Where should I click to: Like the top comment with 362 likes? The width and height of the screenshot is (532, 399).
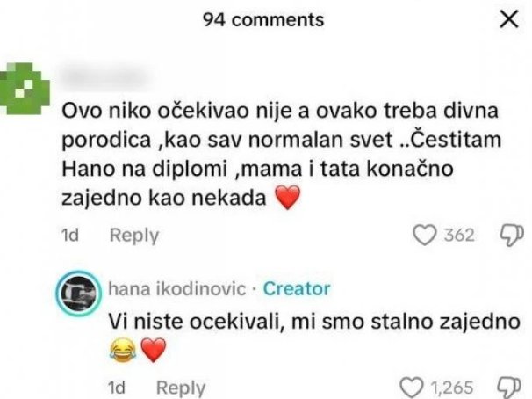[426, 235]
